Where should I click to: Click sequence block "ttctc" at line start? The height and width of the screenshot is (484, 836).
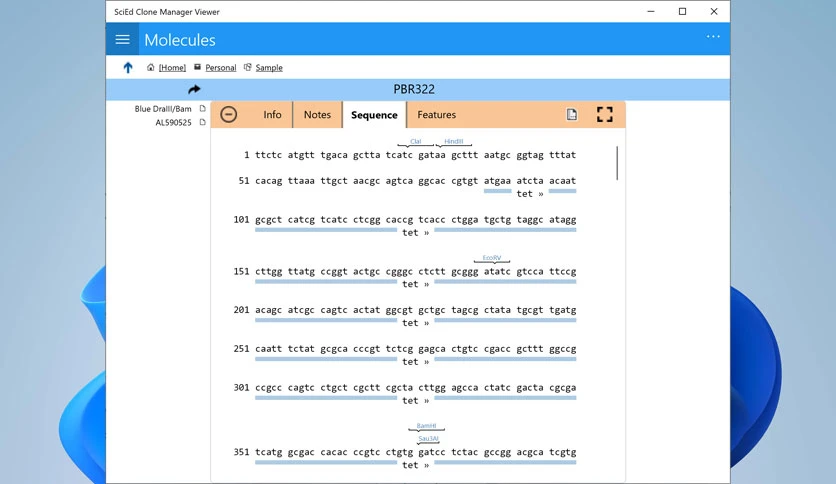coord(268,155)
